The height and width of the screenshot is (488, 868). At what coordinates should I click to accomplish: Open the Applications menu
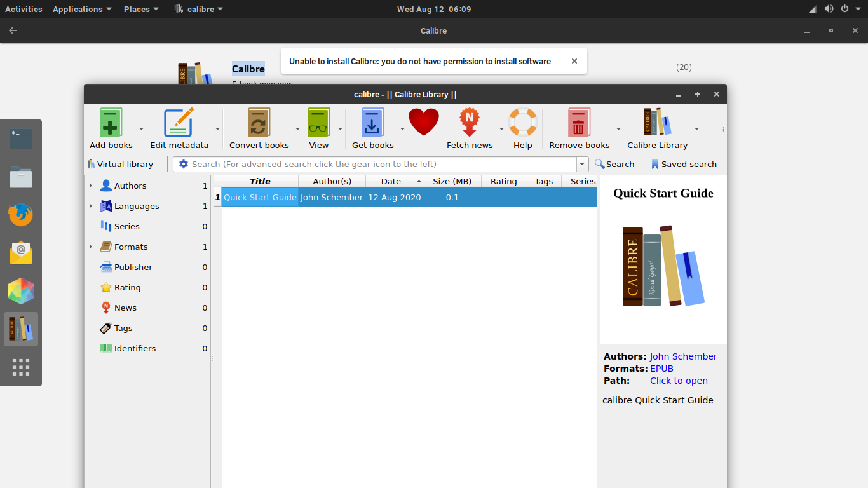(82, 9)
